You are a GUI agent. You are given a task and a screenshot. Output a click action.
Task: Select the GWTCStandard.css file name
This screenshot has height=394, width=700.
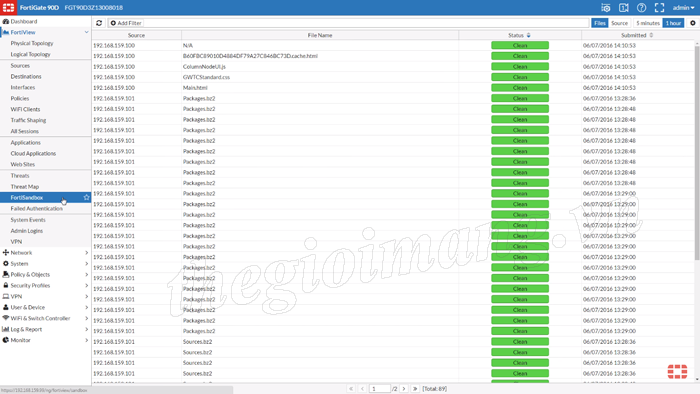point(206,77)
